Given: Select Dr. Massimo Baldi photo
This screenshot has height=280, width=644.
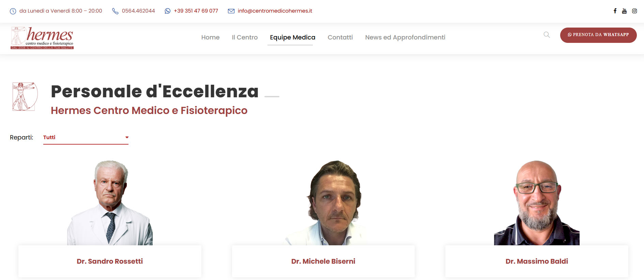Looking at the screenshot, I should point(537,203).
